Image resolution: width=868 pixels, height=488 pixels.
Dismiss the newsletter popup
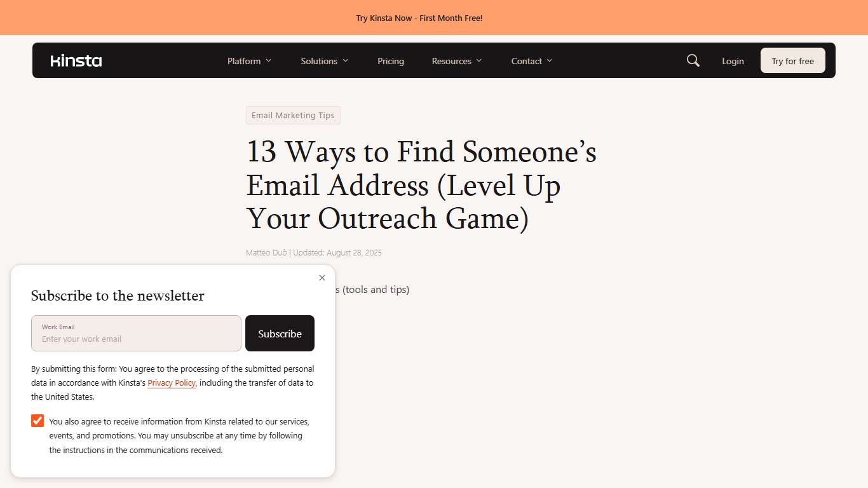pyautogui.click(x=322, y=278)
